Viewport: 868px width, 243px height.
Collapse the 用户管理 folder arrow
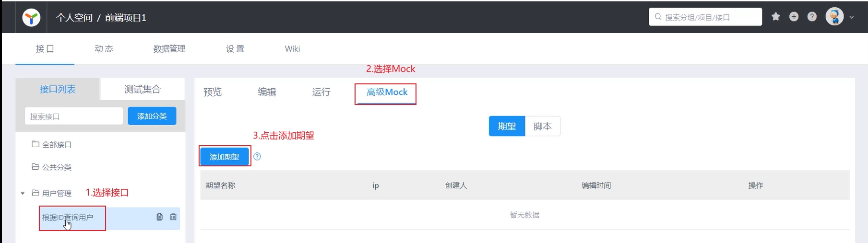(x=23, y=194)
